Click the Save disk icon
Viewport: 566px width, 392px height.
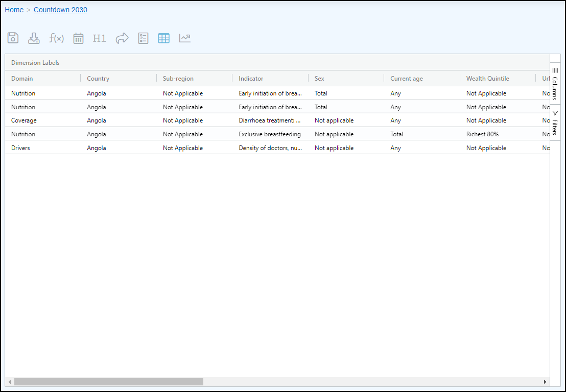[x=13, y=38]
